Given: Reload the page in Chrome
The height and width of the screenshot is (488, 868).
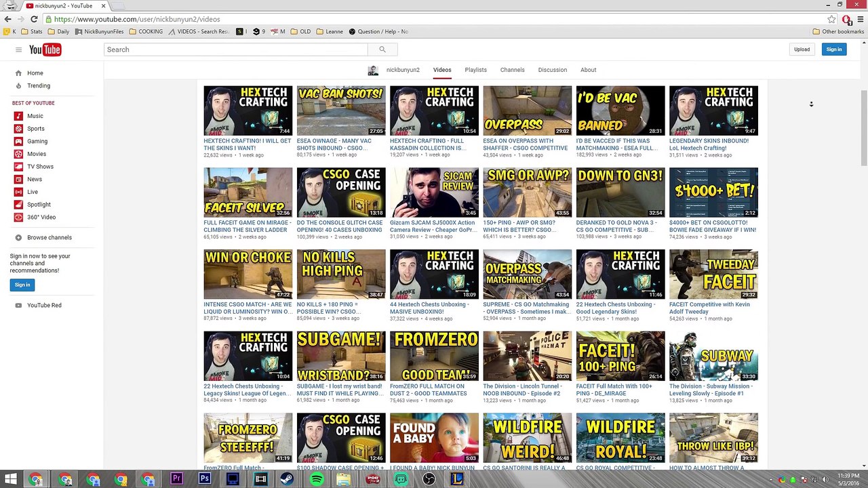Looking at the screenshot, I should point(34,19).
